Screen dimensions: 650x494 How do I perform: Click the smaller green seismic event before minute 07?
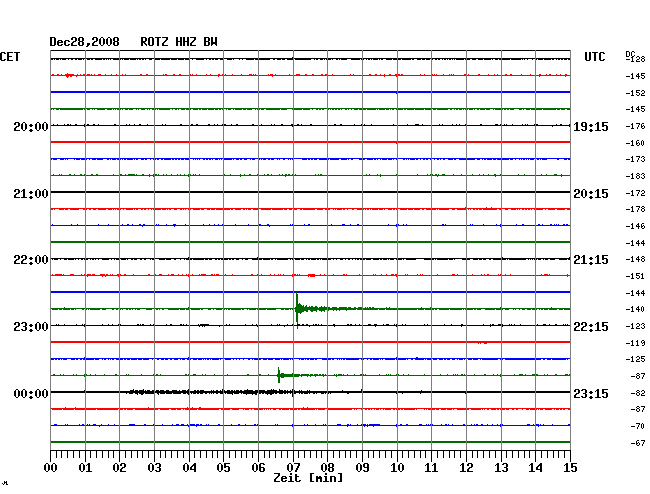[279, 375]
